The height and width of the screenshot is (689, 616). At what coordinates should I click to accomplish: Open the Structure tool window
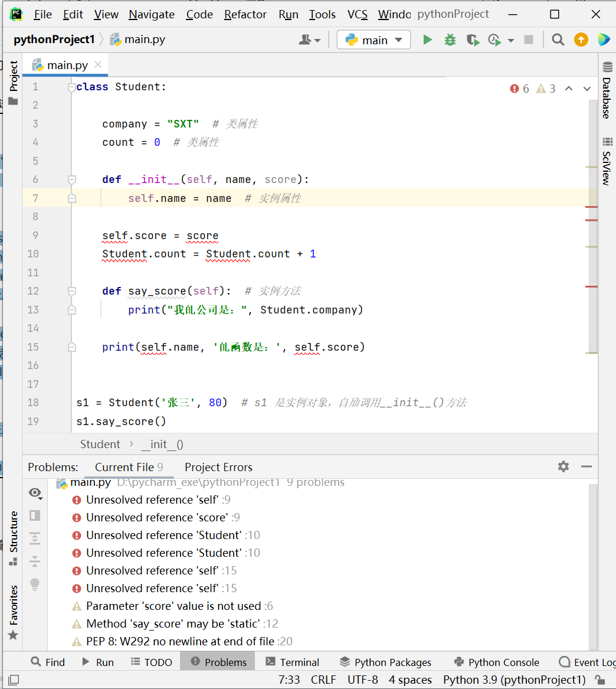click(x=13, y=538)
